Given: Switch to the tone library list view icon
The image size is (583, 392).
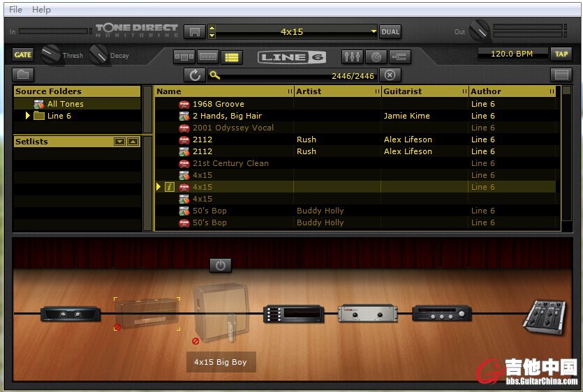Looking at the screenshot, I should pos(232,56).
